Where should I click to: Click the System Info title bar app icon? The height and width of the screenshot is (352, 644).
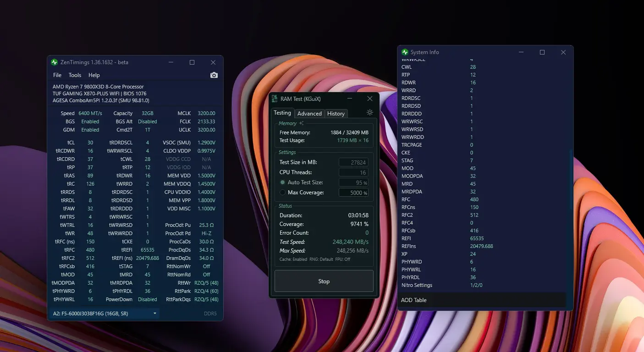[x=405, y=52]
